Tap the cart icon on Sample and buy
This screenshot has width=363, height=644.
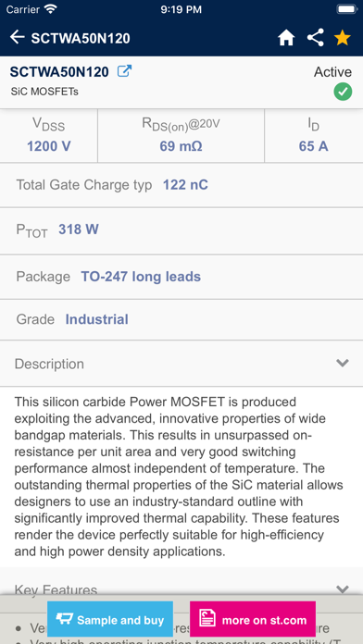[64, 619]
